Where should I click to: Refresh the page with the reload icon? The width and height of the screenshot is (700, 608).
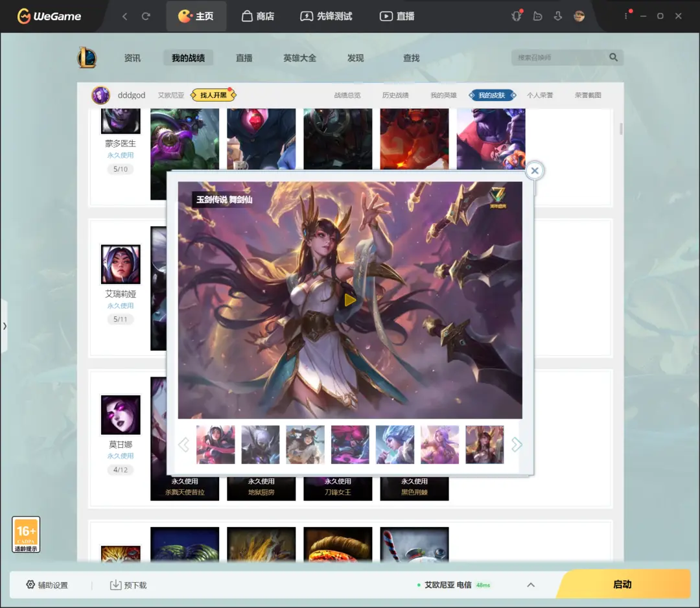pyautogui.click(x=146, y=16)
